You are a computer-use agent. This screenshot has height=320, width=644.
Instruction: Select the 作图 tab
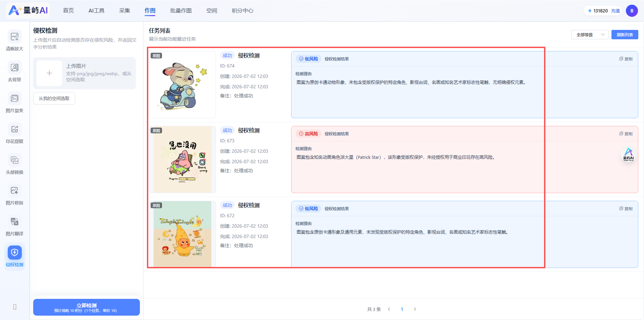pos(150,11)
